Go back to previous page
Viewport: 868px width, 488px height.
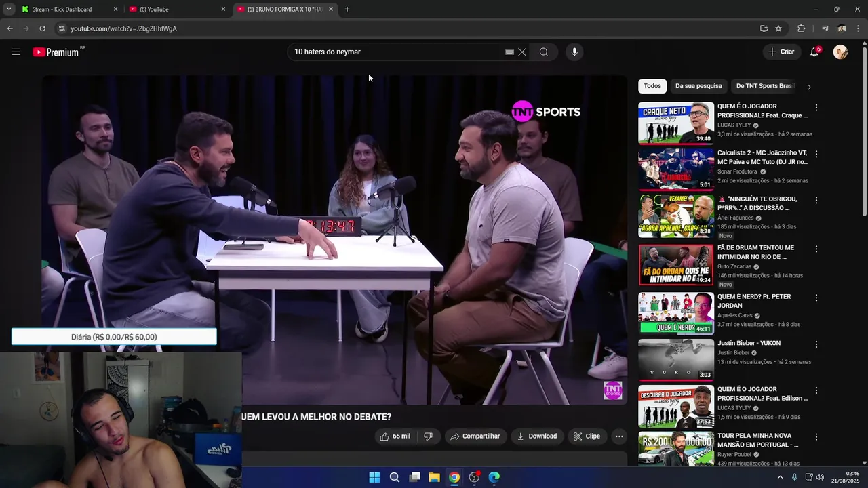(9, 28)
